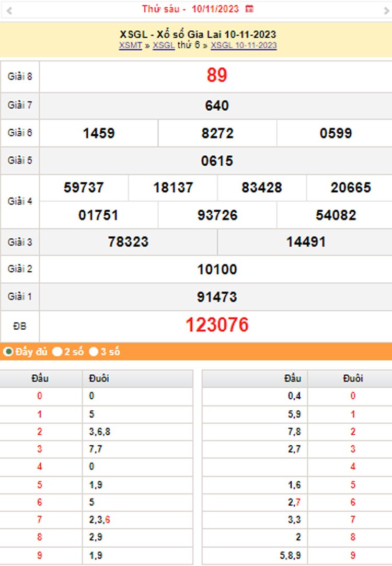Click the 'Đầu' header in left table

coord(40,378)
